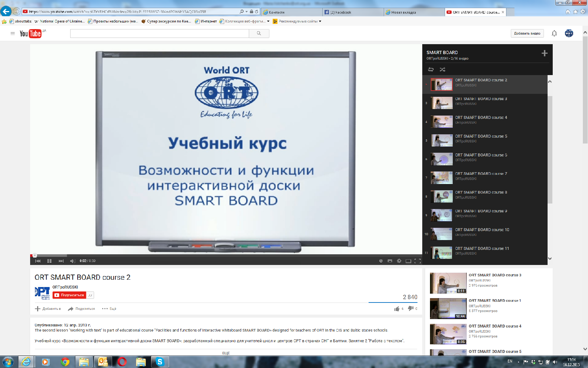Open browser tools gear icon
The height and width of the screenshot is (368, 588).
583,12
